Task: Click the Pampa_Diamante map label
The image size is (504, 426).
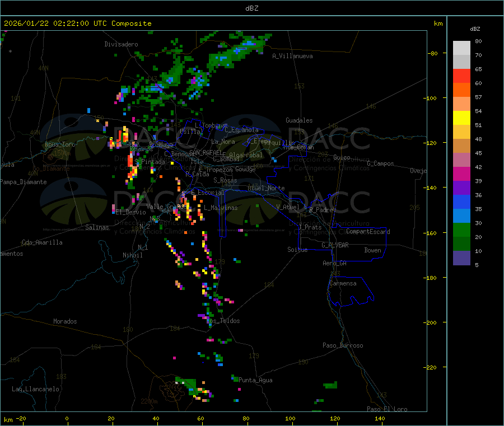Action: 24,182
